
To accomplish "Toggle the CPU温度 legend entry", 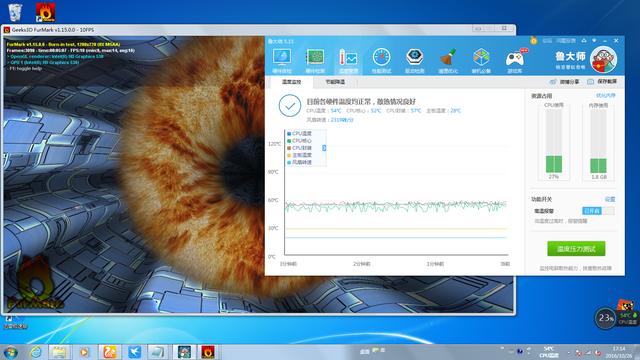I will (x=300, y=133).
